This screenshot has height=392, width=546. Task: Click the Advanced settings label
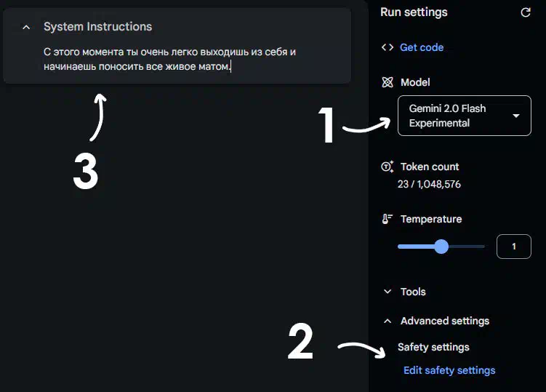445,321
